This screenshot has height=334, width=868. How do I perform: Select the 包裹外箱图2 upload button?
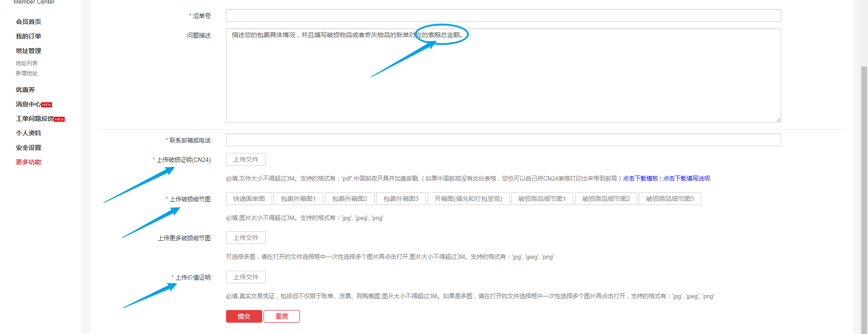coord(349,199)
